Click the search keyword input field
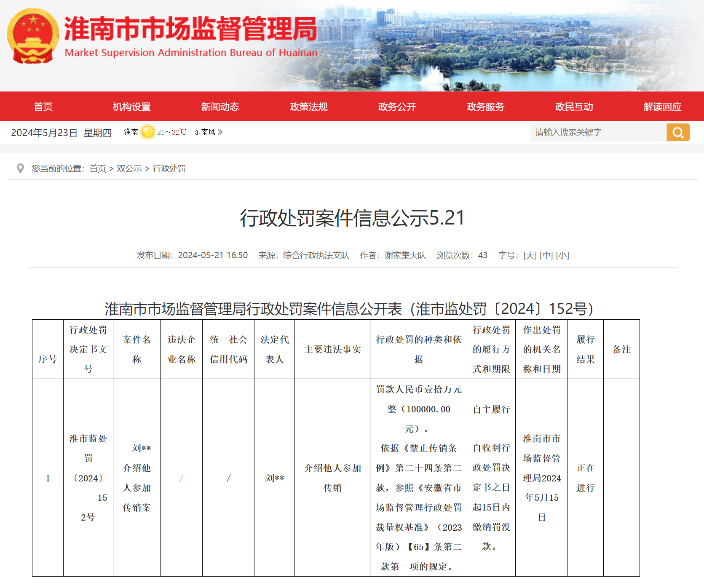 click(598, 133)
